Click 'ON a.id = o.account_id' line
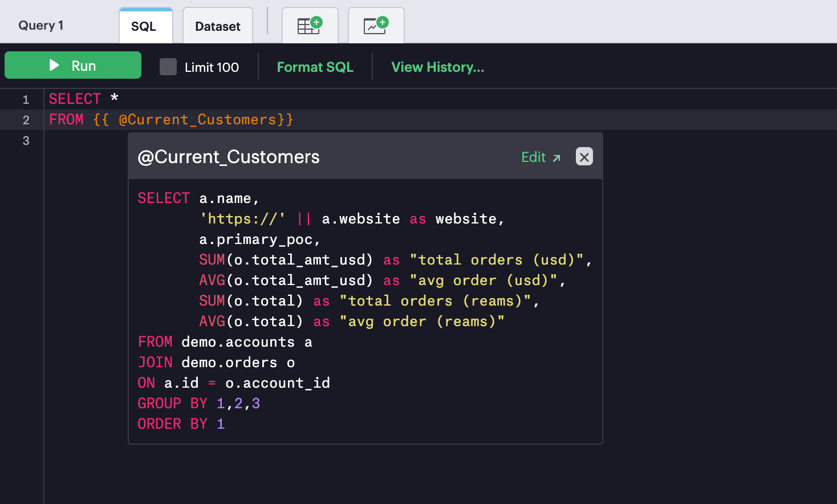This screenshot has height=504, width=837. point(234,383)
